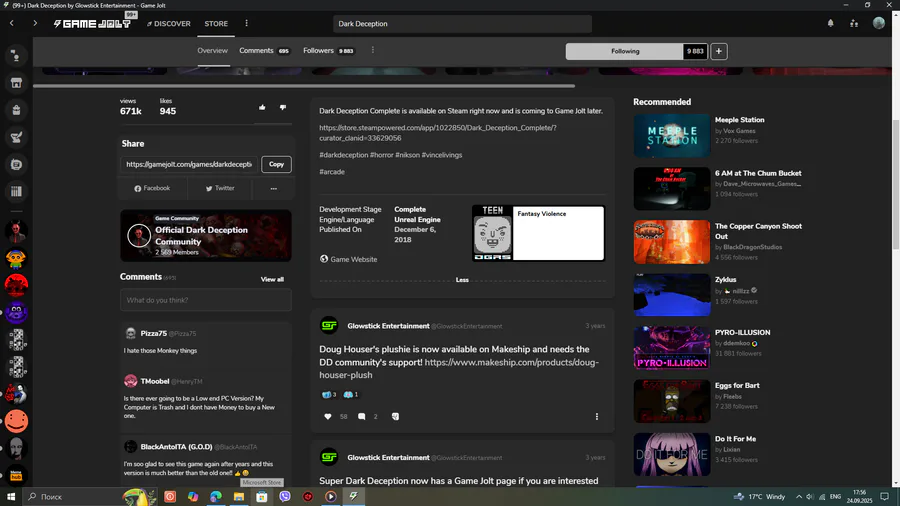Open more options beside the Followers tab
The height and width of the screenshot is (506, 900).
(x=373, y=50)
